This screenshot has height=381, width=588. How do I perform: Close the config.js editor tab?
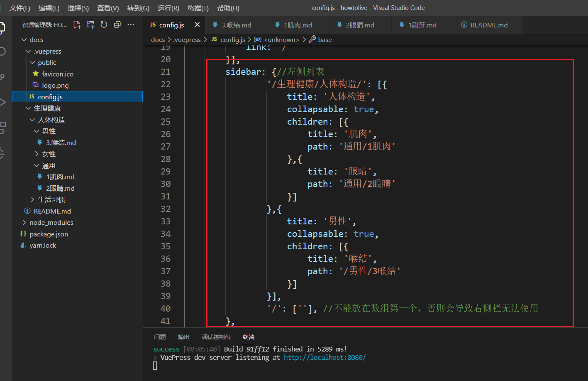pyautogui.click(x=197, y=25)
